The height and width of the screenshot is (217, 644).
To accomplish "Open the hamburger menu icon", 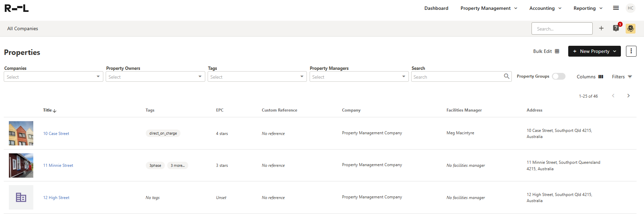I will tap(616, 8).
